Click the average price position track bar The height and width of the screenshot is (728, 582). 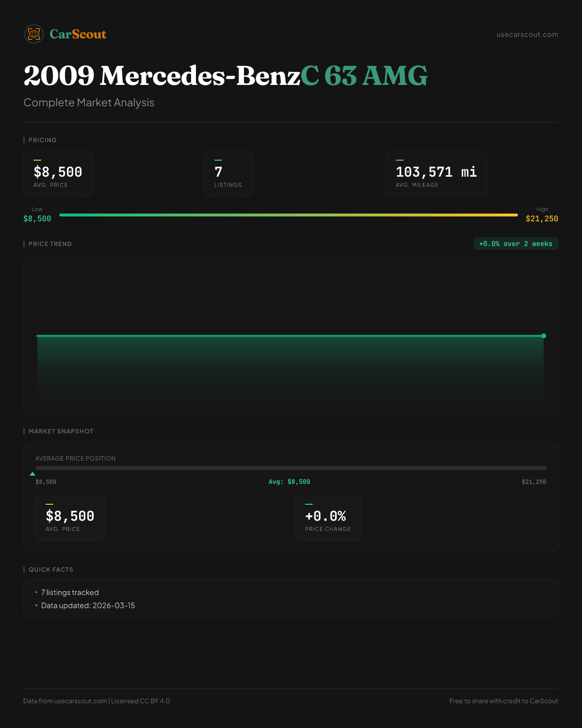[x=291, y=468]
